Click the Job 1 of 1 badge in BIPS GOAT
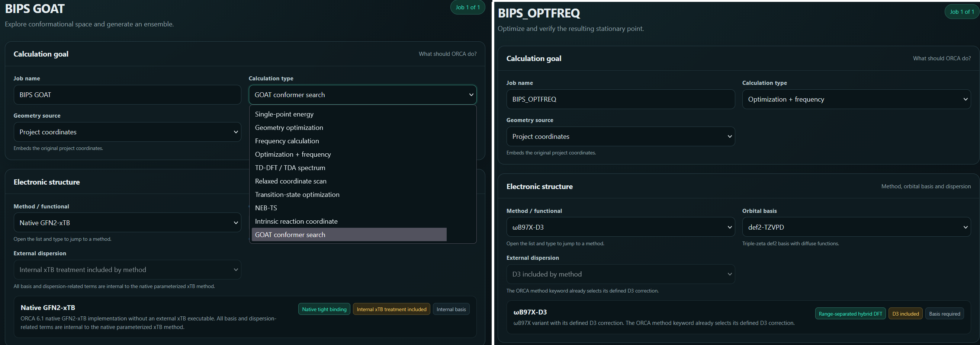The image size is (980, 345). click(x=467, y=7)
